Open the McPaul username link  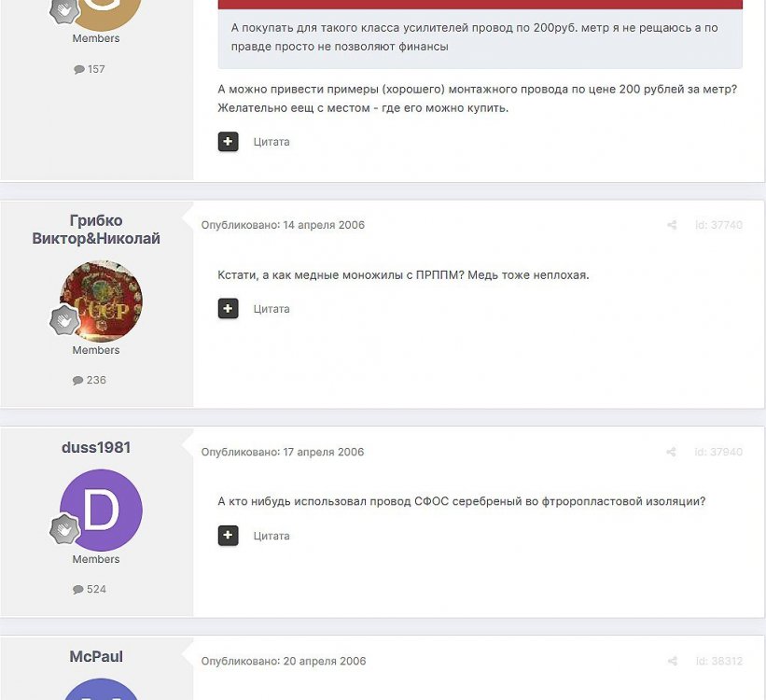tap(96, 656)
